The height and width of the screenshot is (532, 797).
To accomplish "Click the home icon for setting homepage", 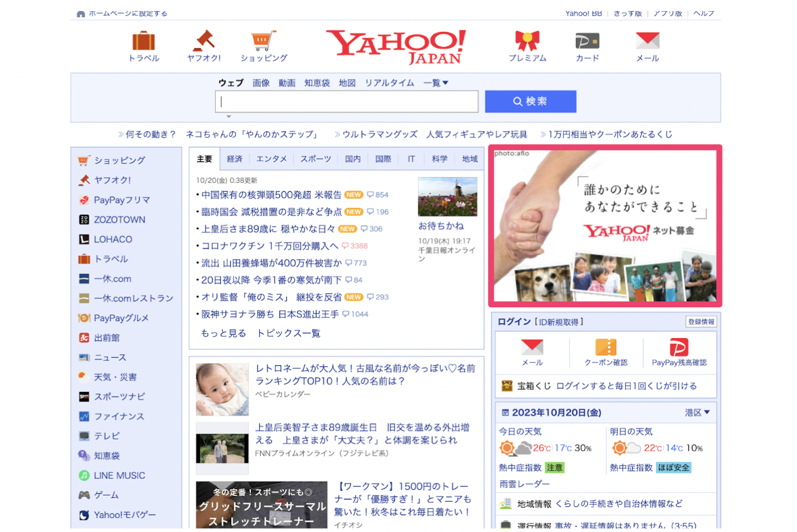I will point(81,14).
